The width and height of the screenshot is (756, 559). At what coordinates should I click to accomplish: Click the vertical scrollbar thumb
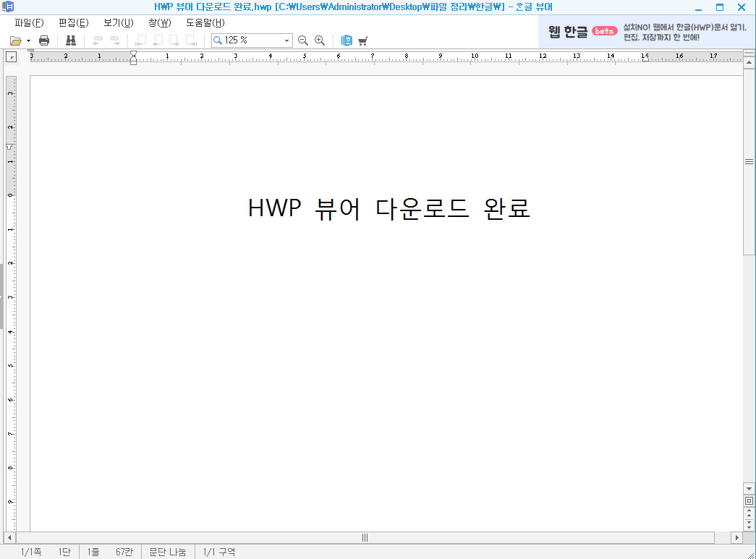click(x=749, y=162)
